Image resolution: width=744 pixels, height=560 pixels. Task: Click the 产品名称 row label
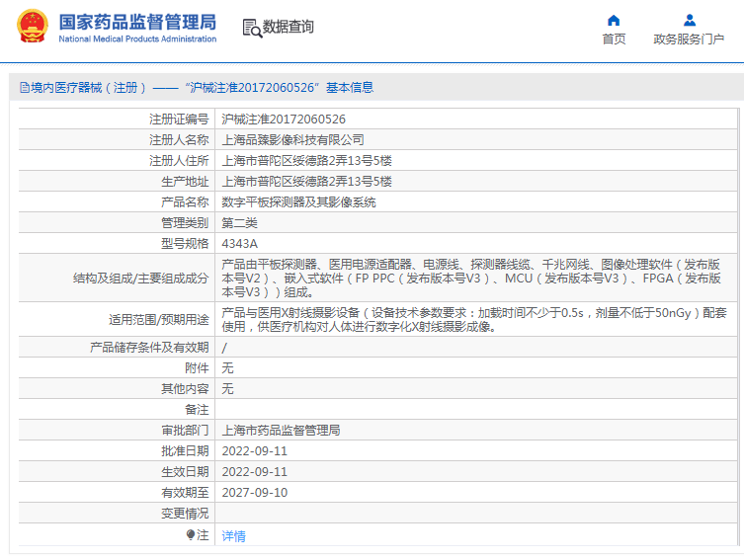(185, 202)
